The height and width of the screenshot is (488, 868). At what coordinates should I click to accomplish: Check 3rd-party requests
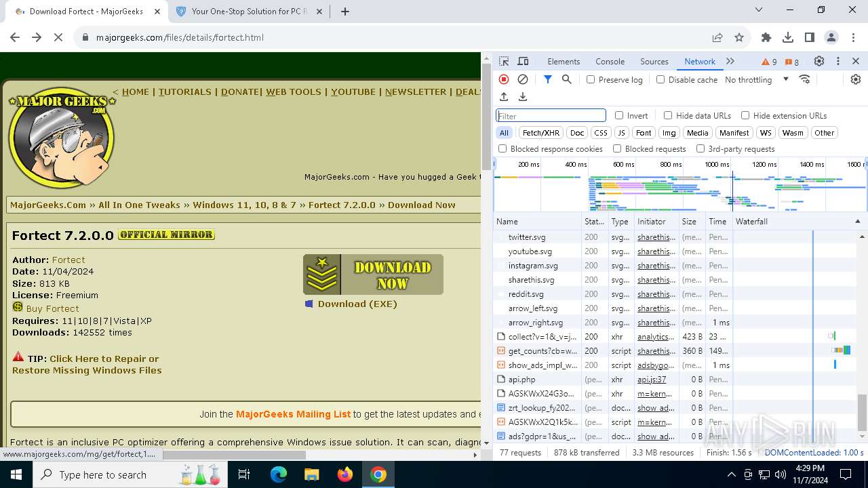701,148
